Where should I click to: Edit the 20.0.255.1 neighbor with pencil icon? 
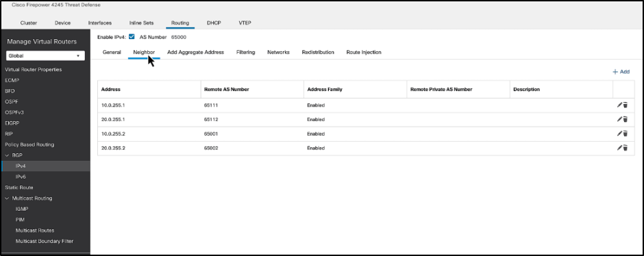point(619,119)
